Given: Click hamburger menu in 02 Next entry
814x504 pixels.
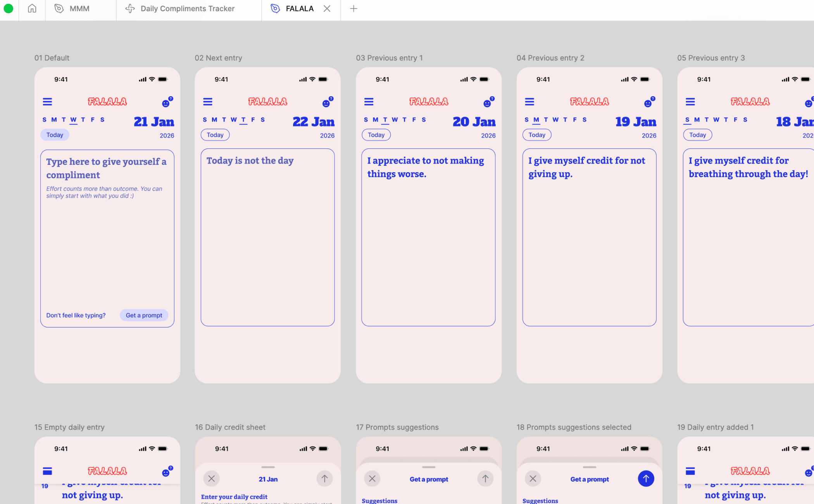Looking at the screenshot, I should (208, 102).
